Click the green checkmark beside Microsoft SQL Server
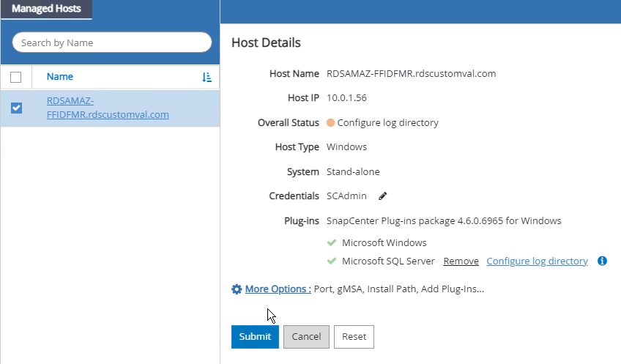This screenshot has width=621, height=364. (332, 261)
